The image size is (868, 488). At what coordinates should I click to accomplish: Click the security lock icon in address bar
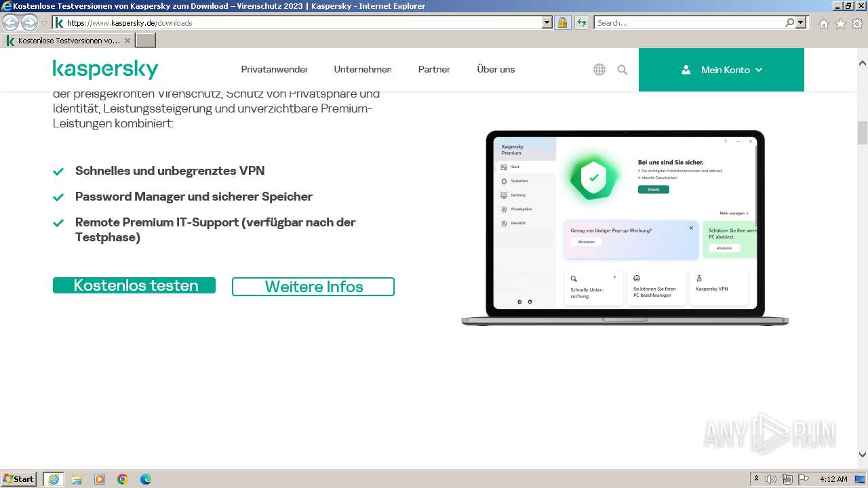point(562,22)
